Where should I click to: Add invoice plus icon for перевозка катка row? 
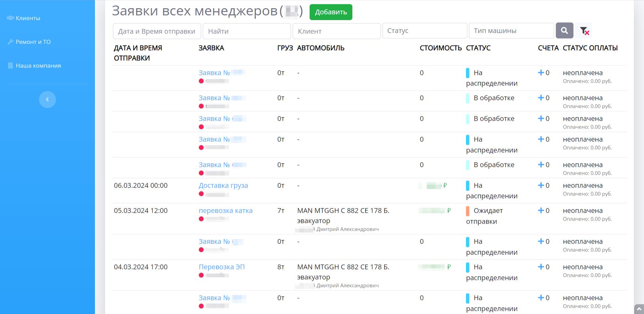coord(541,210)
